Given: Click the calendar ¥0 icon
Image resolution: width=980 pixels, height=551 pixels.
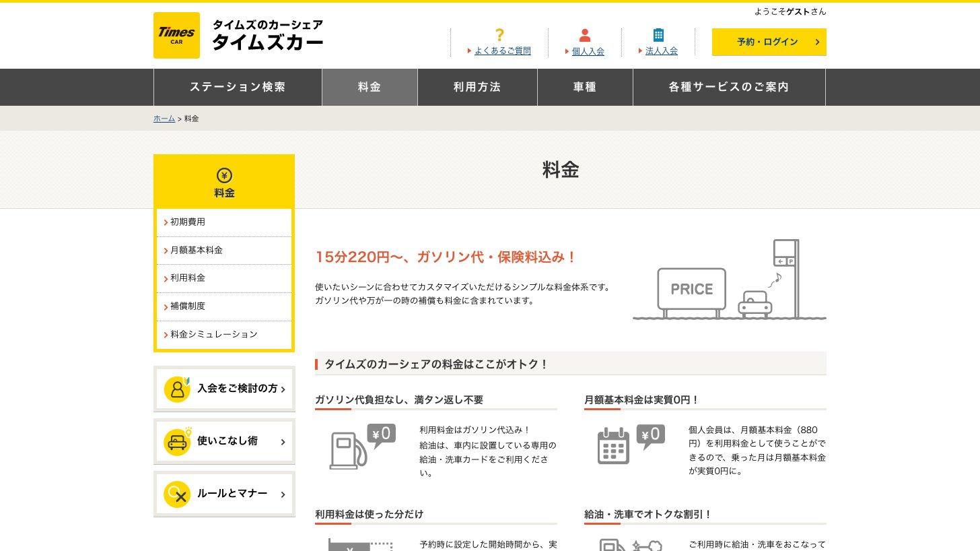Looking at the screenshot, I should pos(631,445).
